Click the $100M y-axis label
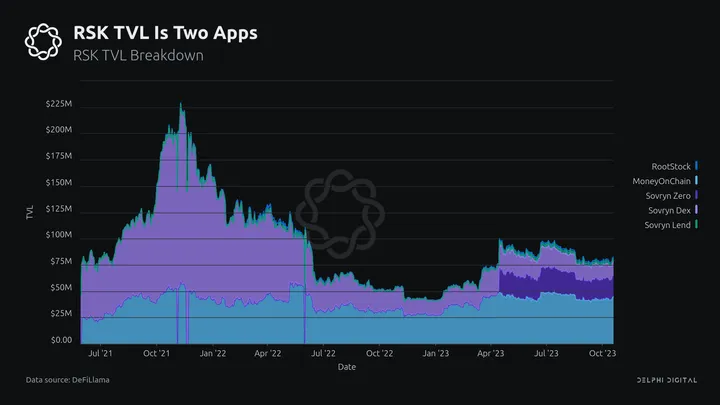 (x=58, y=235)
